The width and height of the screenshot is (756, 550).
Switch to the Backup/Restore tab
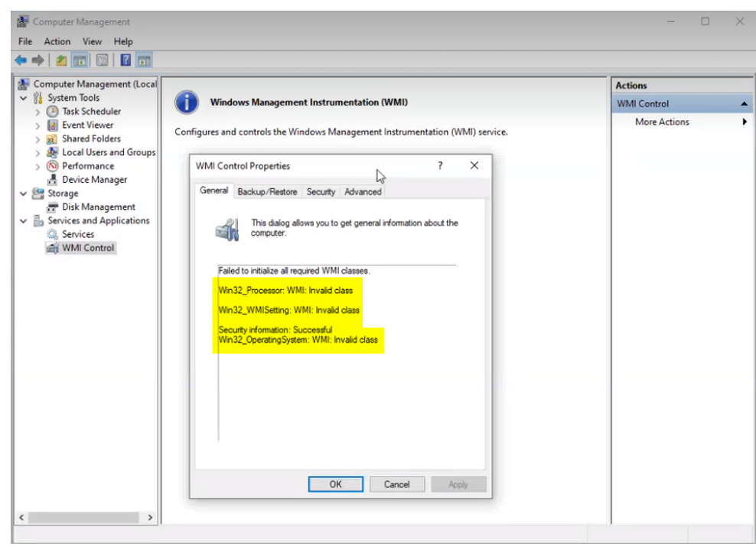(x=267, y=192)
